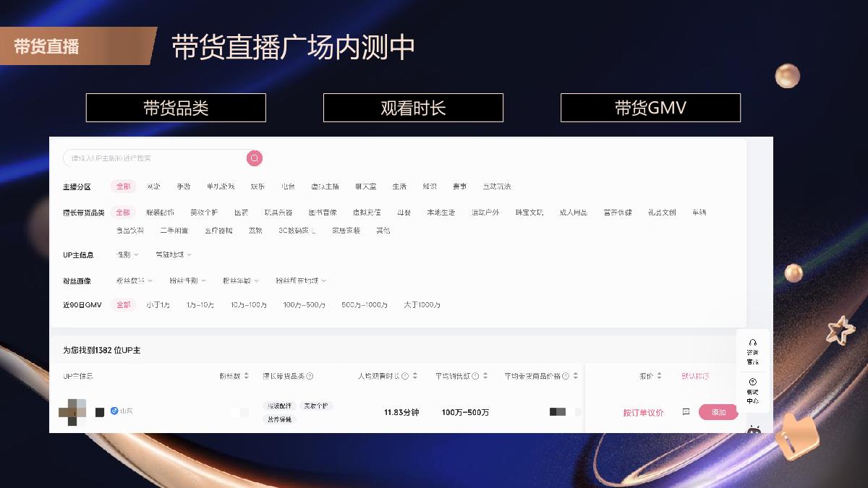
Task: Select the 医美 category filter
Action: [x=240, y=212]
